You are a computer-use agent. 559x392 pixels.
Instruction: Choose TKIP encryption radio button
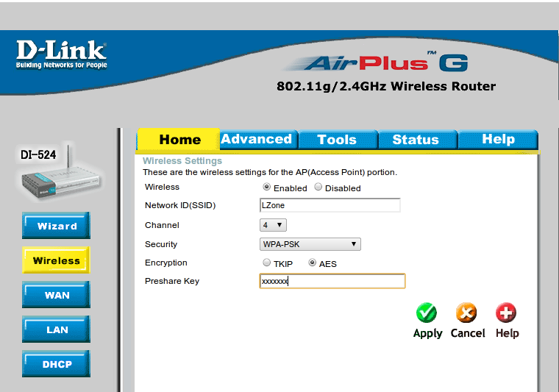(x=266, y=263)
